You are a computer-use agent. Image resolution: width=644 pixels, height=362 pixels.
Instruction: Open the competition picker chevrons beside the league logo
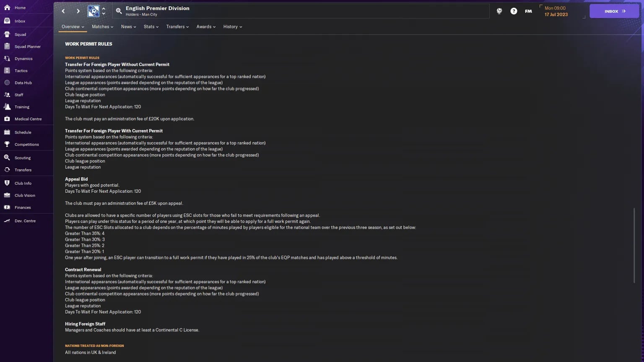(104, 11)
